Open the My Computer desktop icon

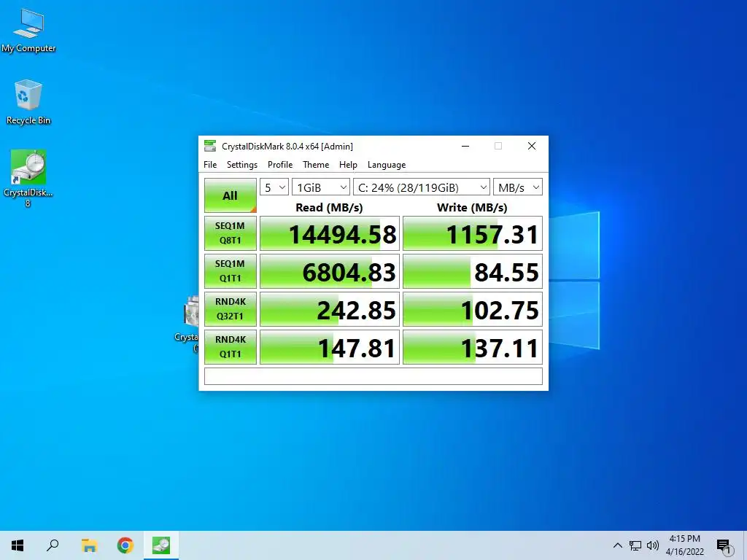coord(28,31)
